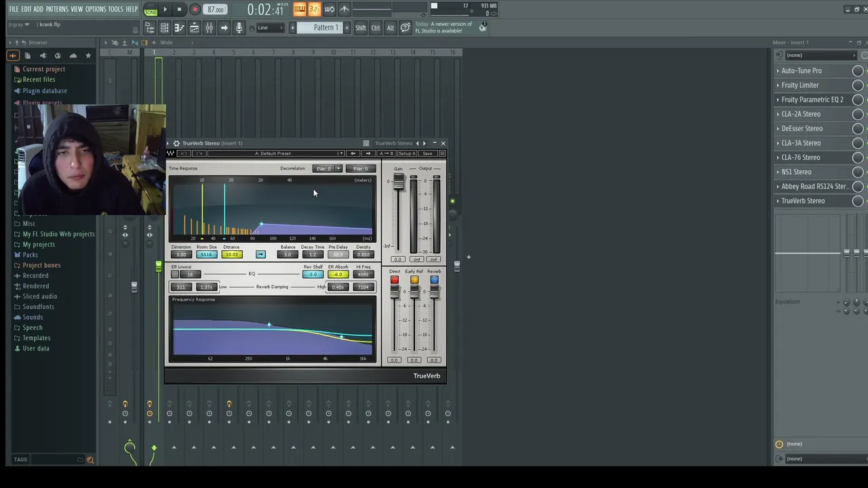Click the countdown before recording icon

314,9
